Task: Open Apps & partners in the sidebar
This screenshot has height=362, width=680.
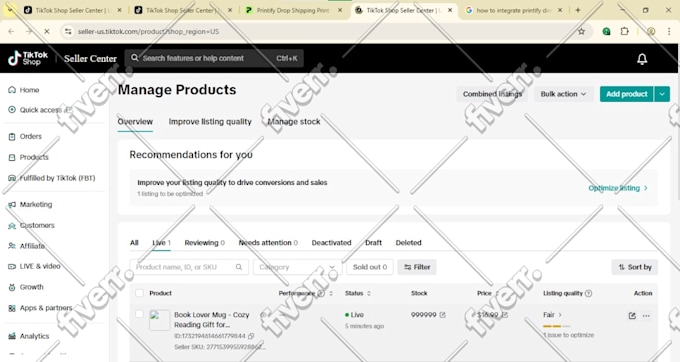Action: click(x=40, y=308)
